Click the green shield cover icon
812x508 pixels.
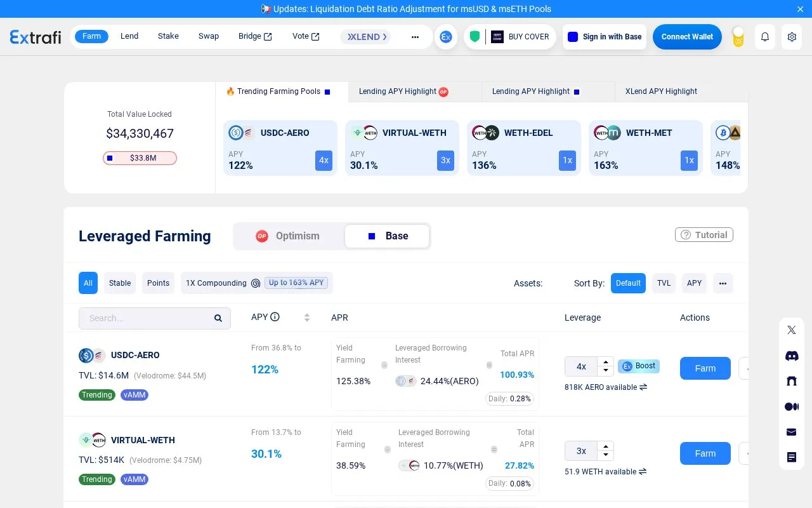point(475,37)
